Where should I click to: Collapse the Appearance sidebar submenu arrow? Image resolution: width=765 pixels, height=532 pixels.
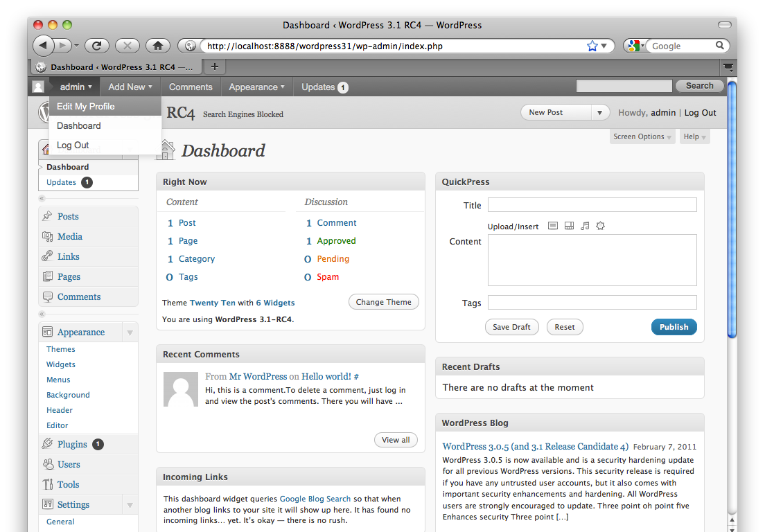pyautogui.click(x=130, y=332)
